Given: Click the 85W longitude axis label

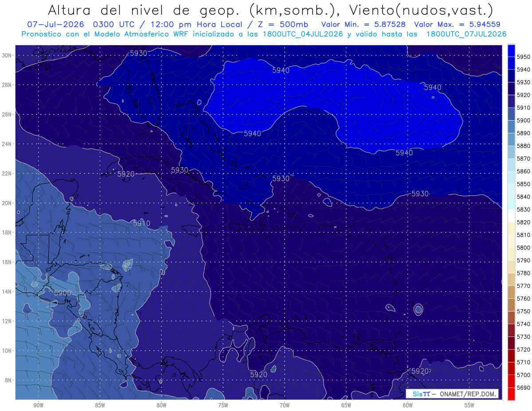Looking at the screenshot, I should click(100, 405).
